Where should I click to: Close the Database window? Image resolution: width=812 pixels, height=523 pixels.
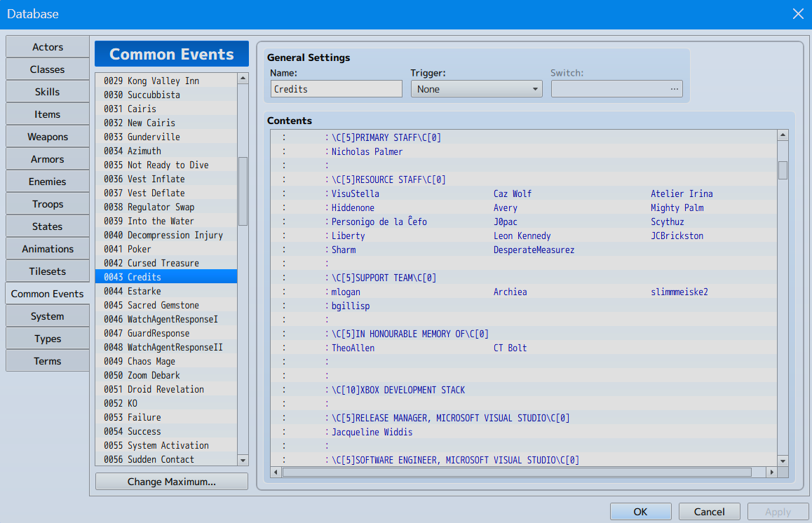[x=798, y=14]
